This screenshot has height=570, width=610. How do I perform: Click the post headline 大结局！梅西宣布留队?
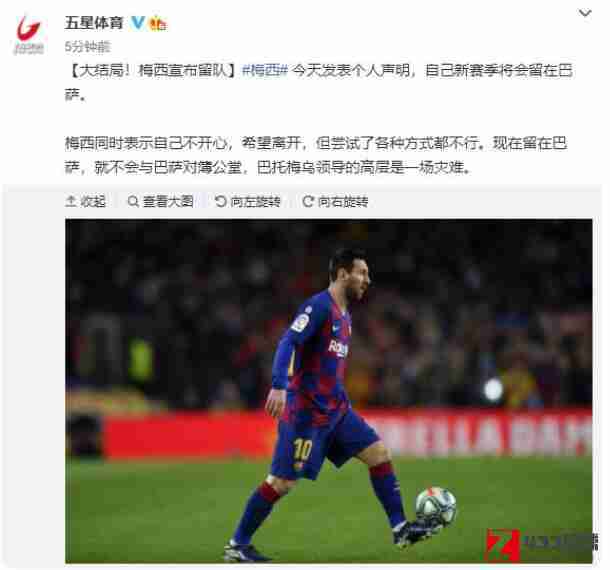pos(152,70)
